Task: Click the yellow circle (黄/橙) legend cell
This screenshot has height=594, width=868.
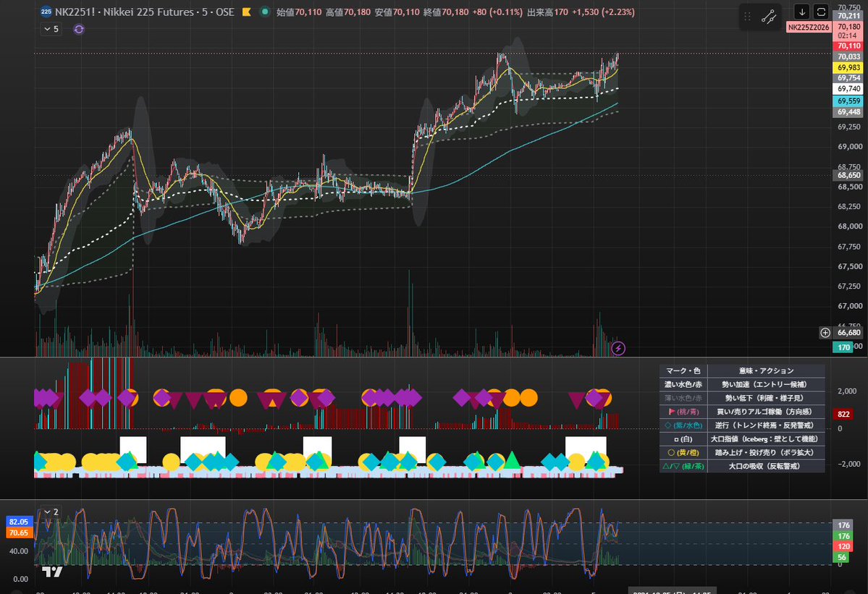Action: coord(683,452)
